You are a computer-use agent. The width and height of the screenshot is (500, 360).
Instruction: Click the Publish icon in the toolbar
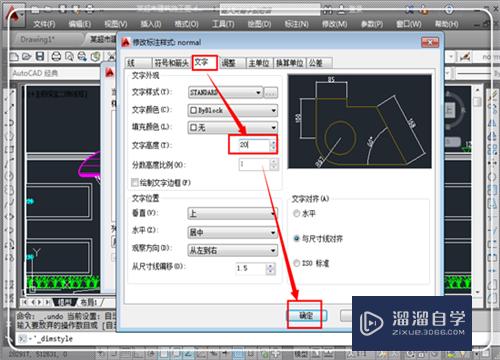pos(82,57)
